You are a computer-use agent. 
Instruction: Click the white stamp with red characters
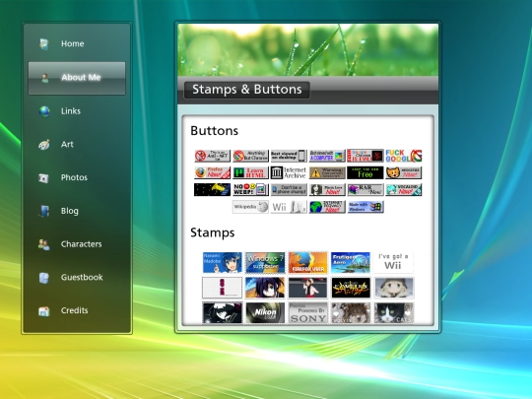tap(223, 288)
